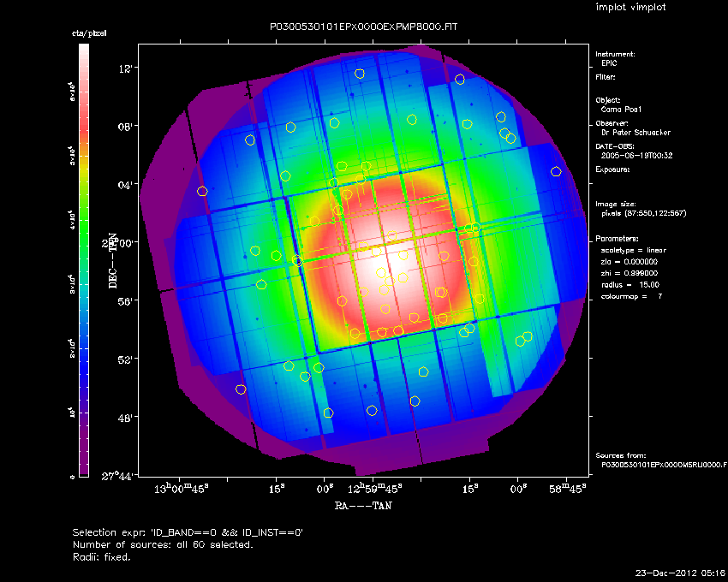Click the 'Image size:' label

616,205
